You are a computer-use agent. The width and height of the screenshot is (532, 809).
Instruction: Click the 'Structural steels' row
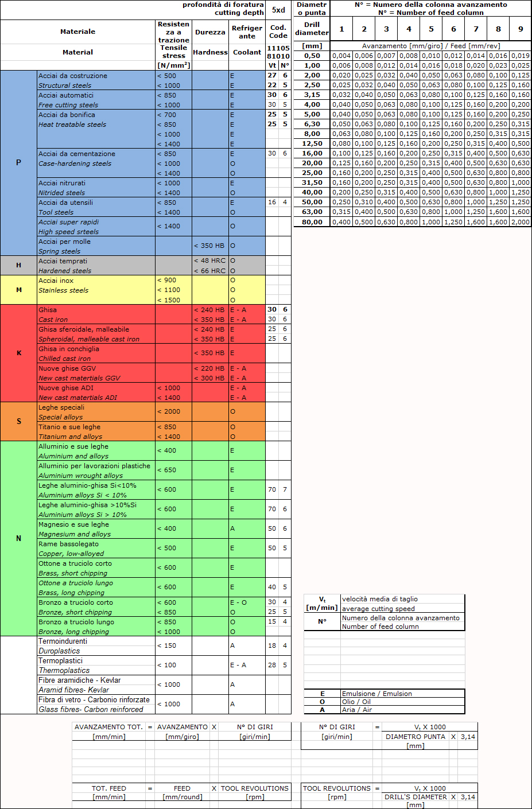tap(96, 85)
